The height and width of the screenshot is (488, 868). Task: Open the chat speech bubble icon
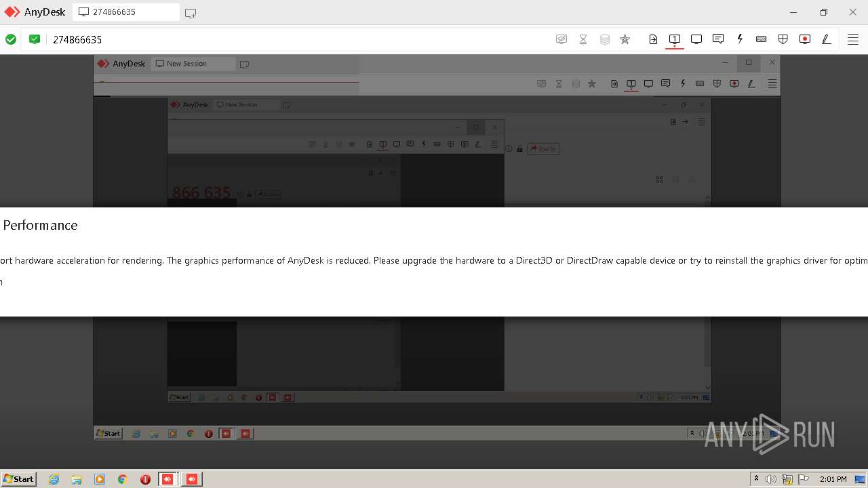tap(718, 39)
